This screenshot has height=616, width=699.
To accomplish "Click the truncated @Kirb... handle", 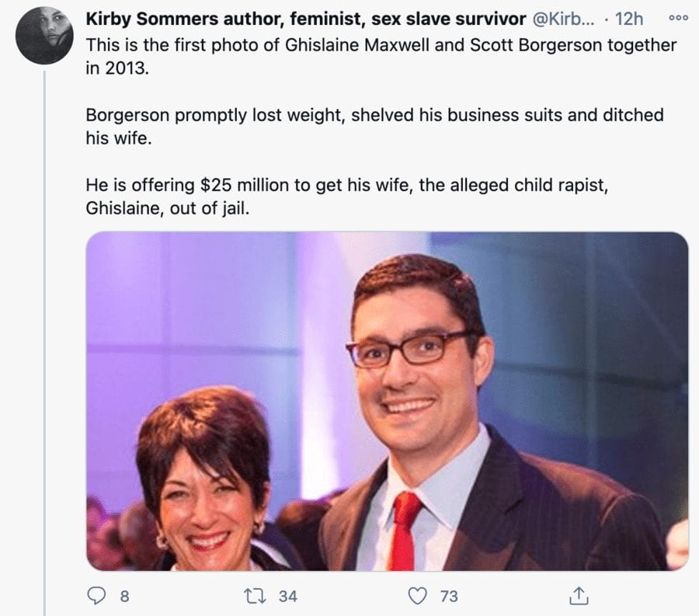I will point(565,18).
